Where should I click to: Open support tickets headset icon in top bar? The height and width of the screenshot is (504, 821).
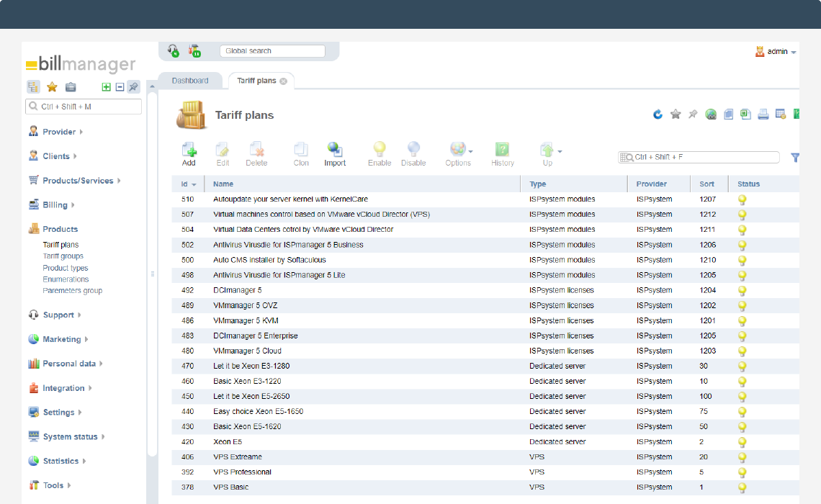click(174, 51)
